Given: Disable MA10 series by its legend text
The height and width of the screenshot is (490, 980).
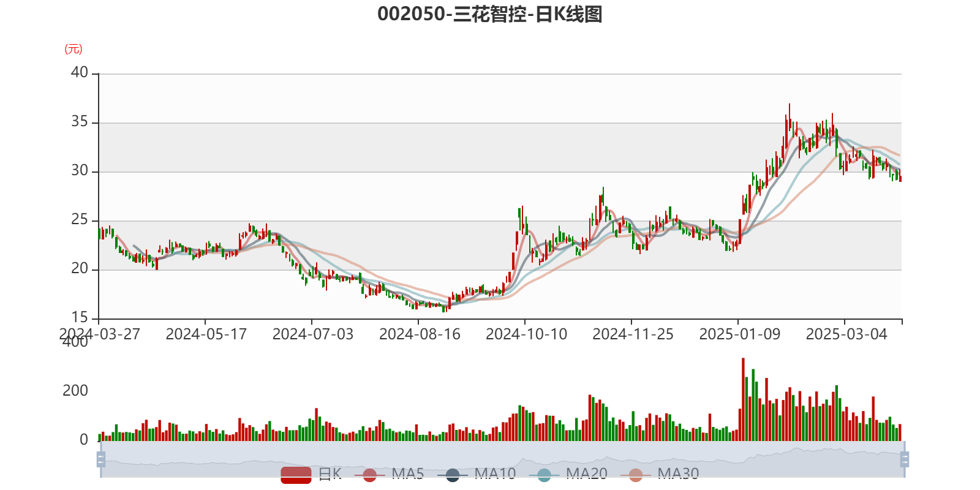Looking at the screenshot, I should pyautogui.click(x=495, y=473).
